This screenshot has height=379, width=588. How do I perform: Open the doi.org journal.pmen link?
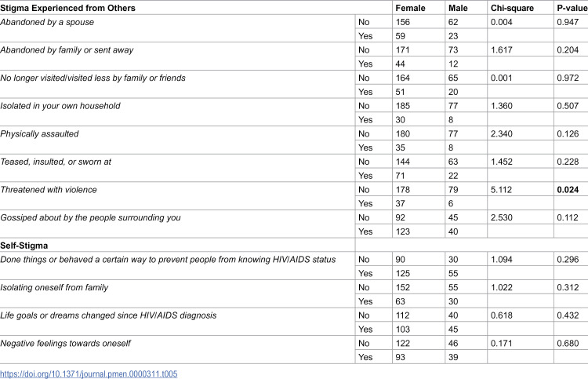click(x=89, y=374)
